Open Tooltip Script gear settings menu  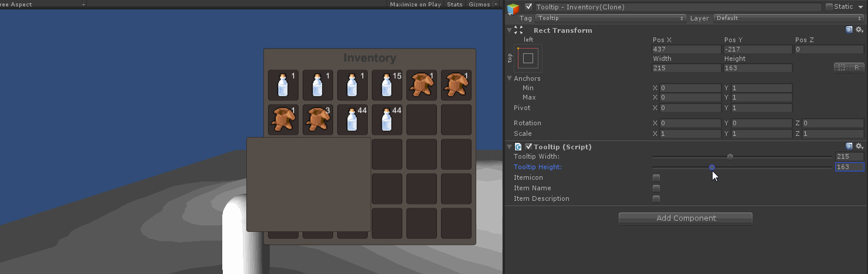coord(859,146)
